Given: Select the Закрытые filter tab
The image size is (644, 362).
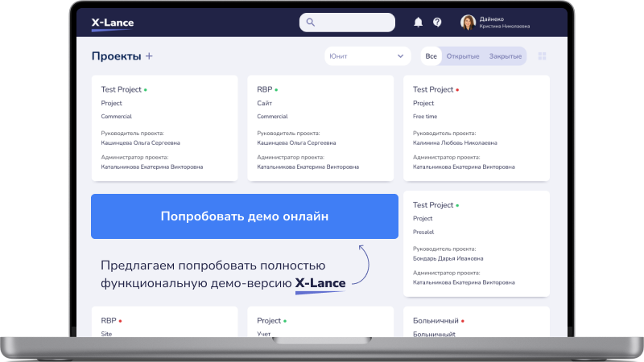Looking at the screenshot, I should point(506,56).
